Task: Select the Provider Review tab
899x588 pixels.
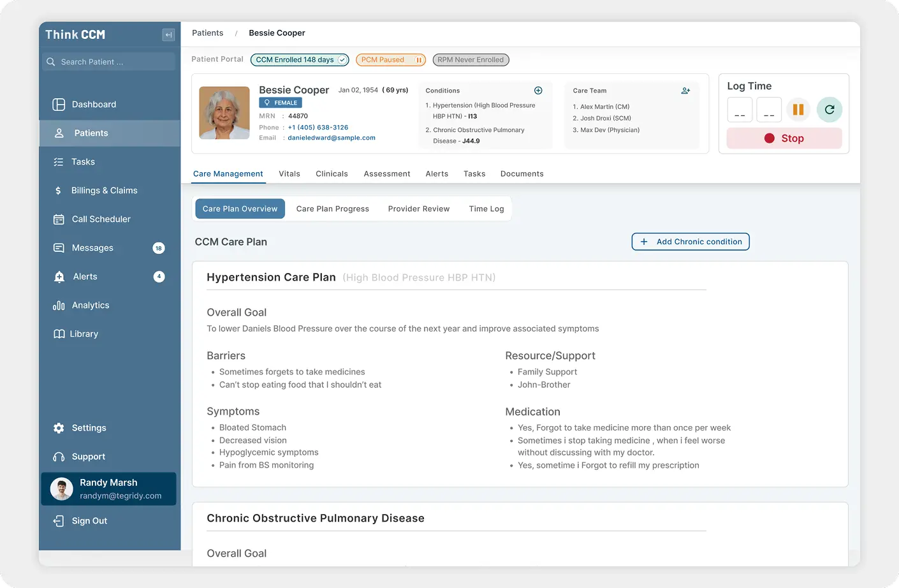Action: [x=418, y=209]
